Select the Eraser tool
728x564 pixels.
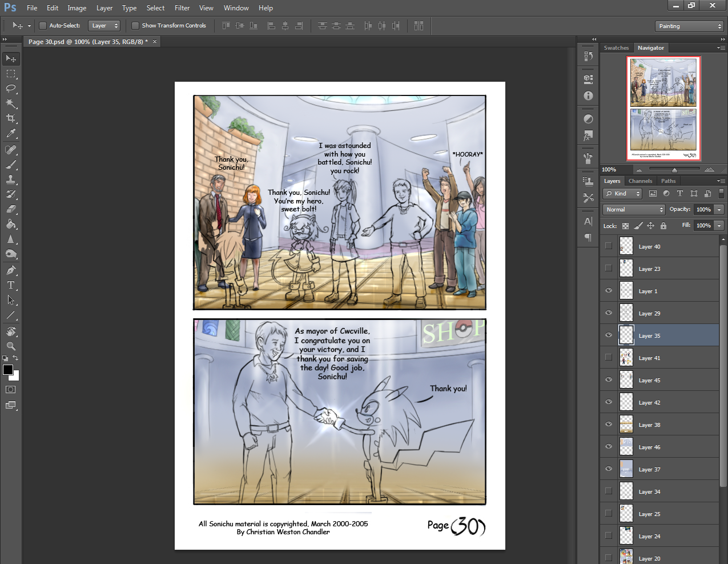(11, 209)
